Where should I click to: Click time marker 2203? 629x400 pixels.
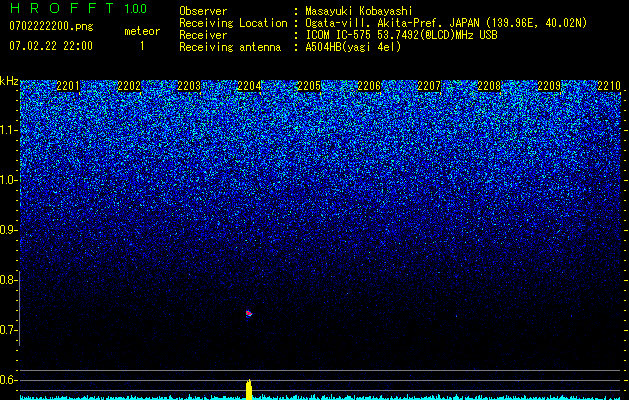coord(189,86)
